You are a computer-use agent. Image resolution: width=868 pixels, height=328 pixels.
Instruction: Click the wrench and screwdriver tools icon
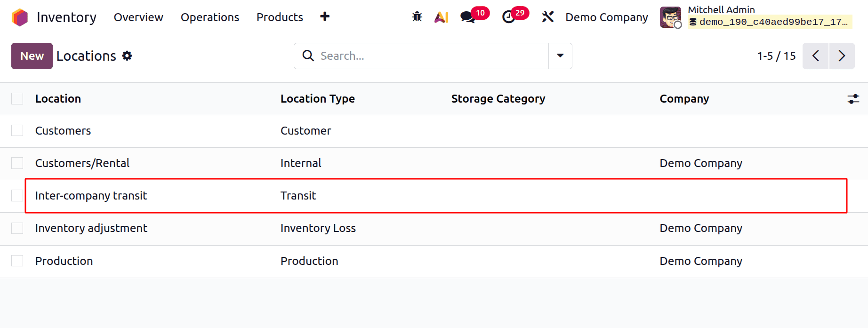pos(547,17)
